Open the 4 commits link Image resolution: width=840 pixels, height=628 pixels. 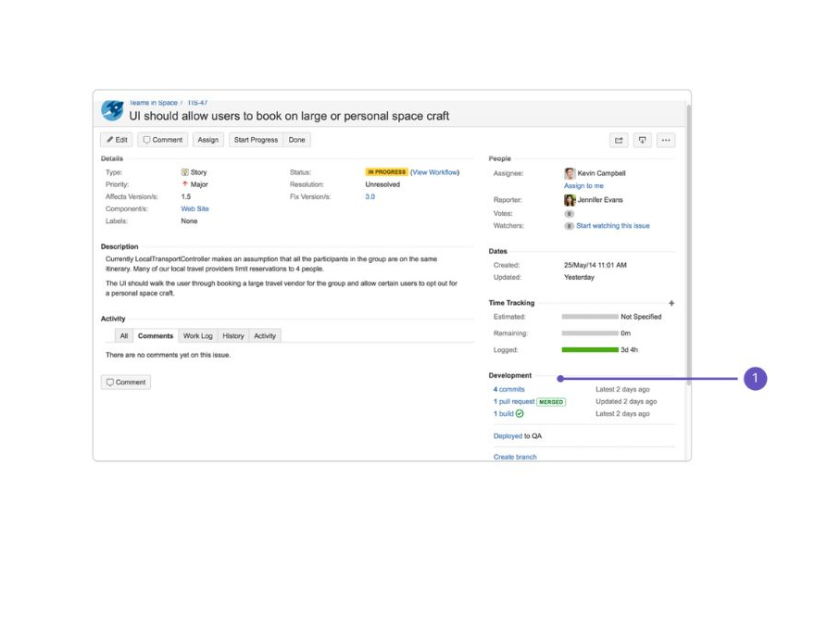[508, 390]
